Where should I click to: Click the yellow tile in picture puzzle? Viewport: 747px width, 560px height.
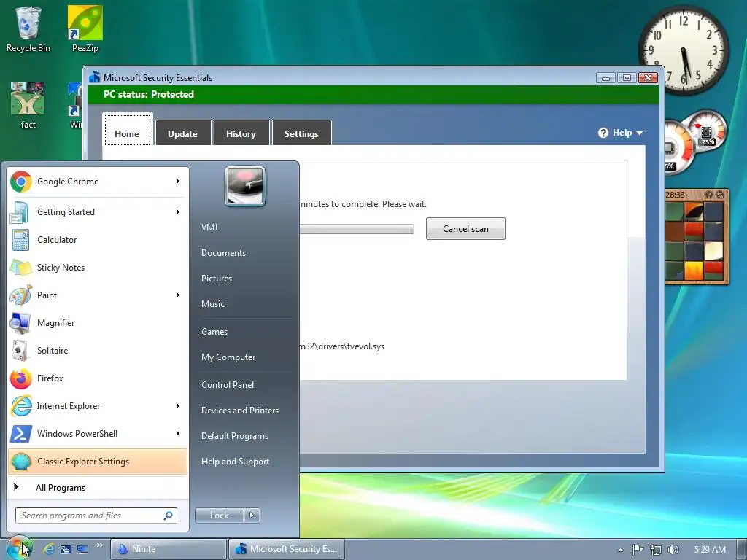pos(694,270)
